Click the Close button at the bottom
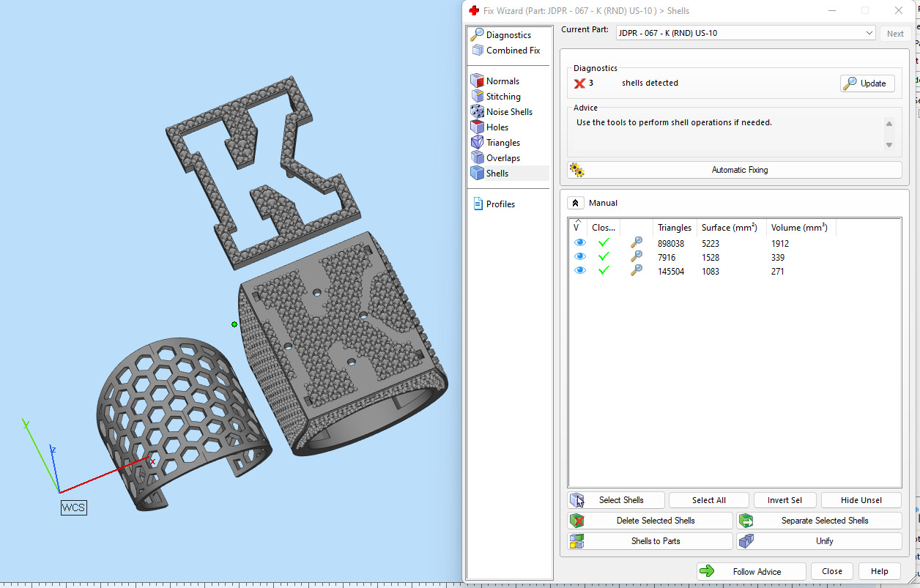 tap(832, 572)
